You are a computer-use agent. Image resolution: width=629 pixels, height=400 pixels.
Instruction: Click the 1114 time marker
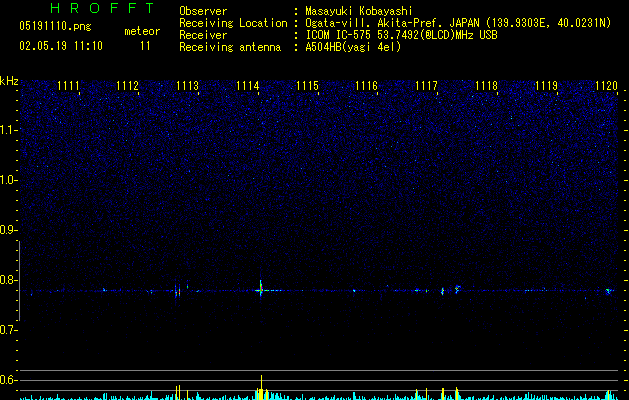248,86
